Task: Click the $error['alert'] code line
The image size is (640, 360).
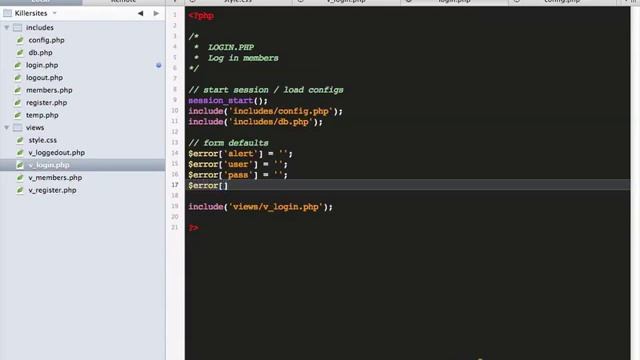Action: (x=240, y=154)
